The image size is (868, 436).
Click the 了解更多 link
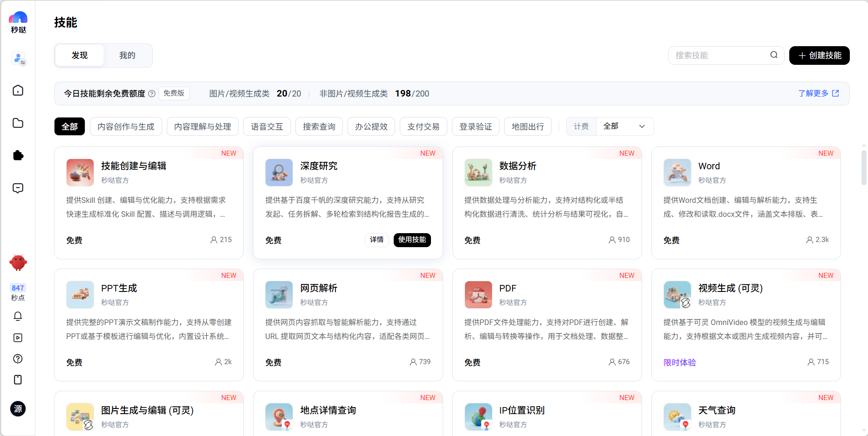pos(819,93)
